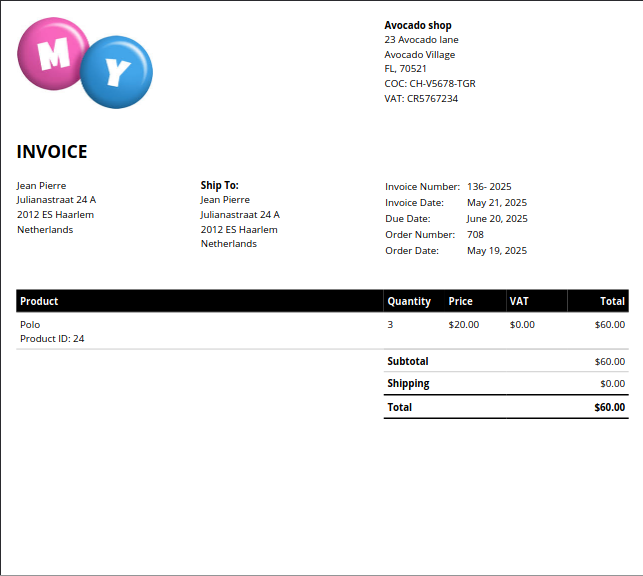This screenshot has width=643, height=576.
Task: Select the '23 Avocado lane' address line
Action: click(x=421, y=40)
